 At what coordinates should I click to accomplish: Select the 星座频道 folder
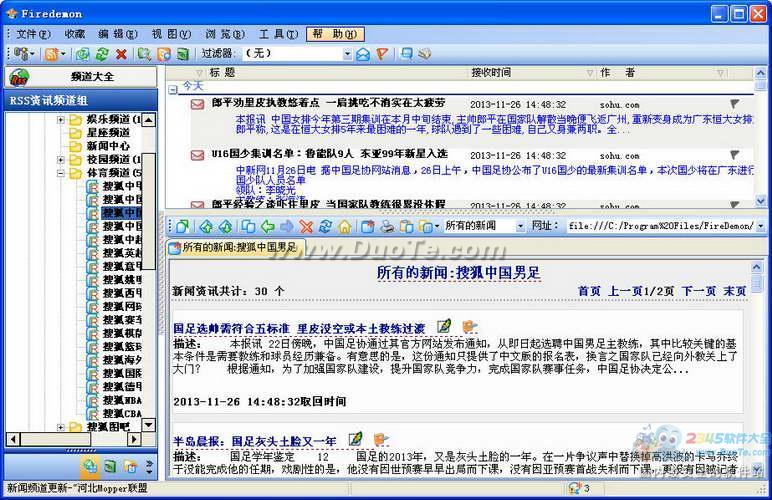click(108, 133)
